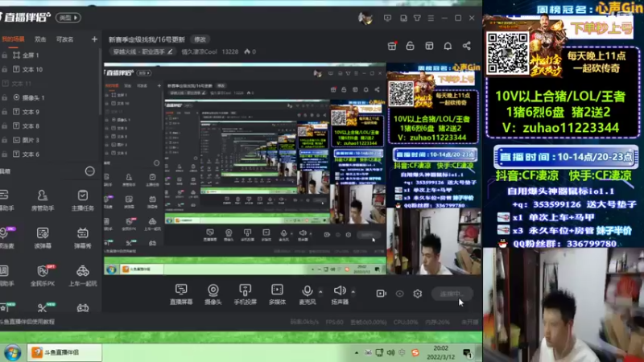
Task: Select the 全屏 1 source row
Action: point(49,56)
